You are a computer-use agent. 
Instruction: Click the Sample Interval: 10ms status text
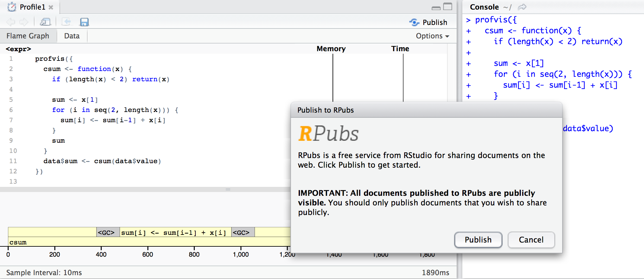[x=44, y=273]
